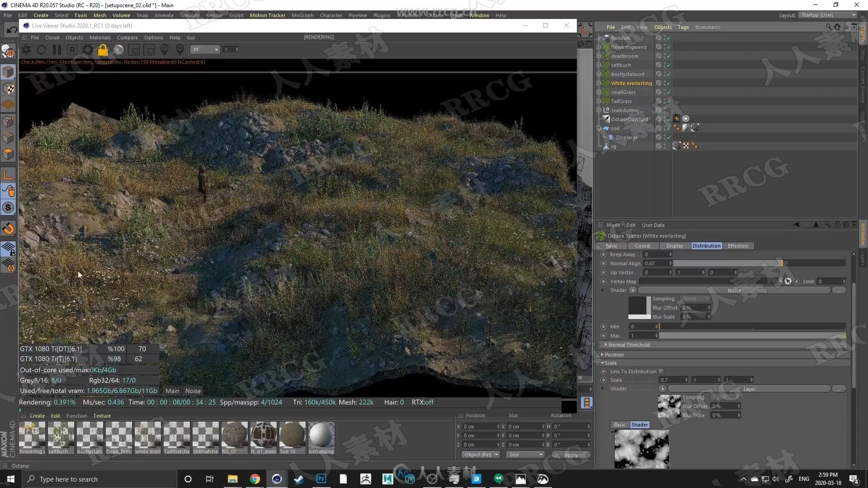Expand the Position section

click(602, 355)
